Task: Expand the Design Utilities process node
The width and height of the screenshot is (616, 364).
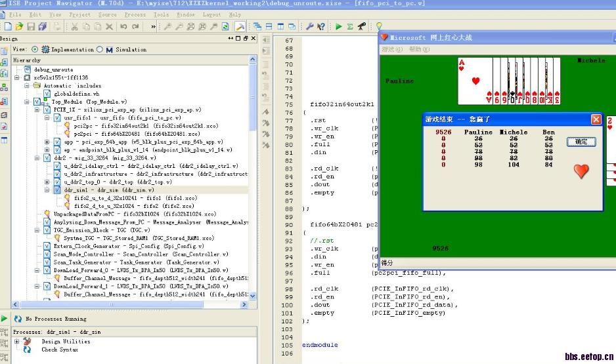Action: pyautogui.click(x=17, y=342)
